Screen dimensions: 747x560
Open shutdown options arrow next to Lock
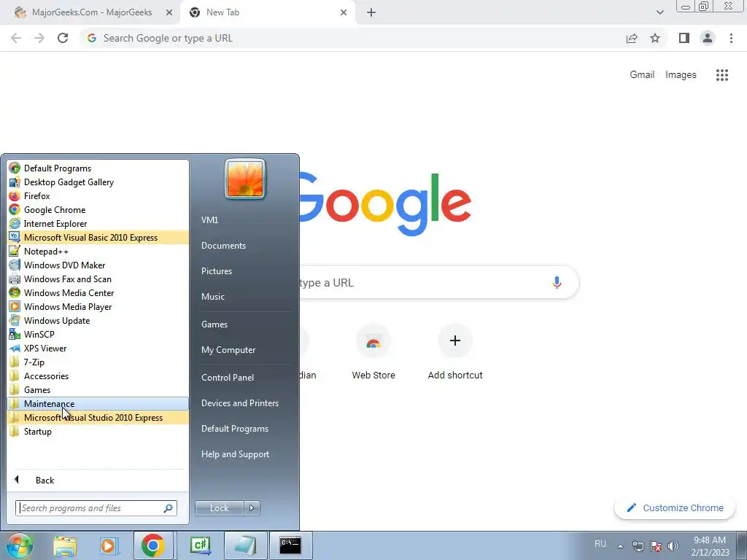[x=252, y=508]
